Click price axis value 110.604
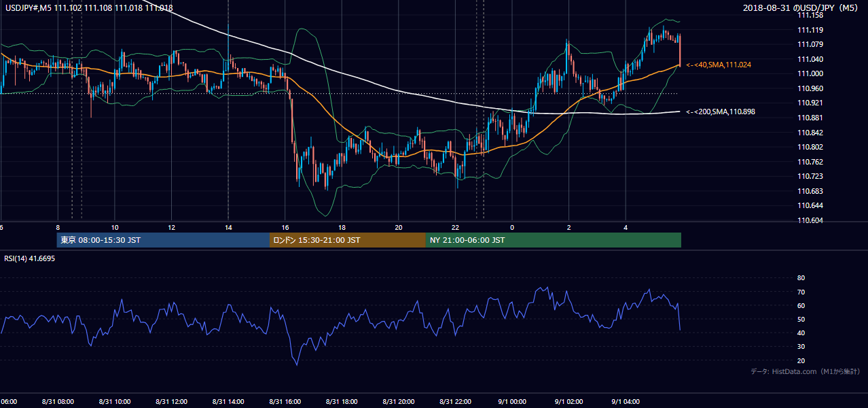 click(810, 220)
